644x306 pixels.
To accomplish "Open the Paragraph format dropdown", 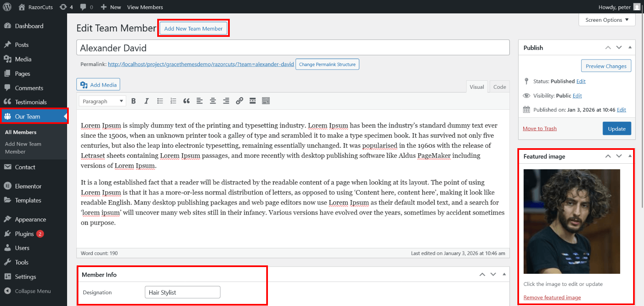I will tap(102, 101).
